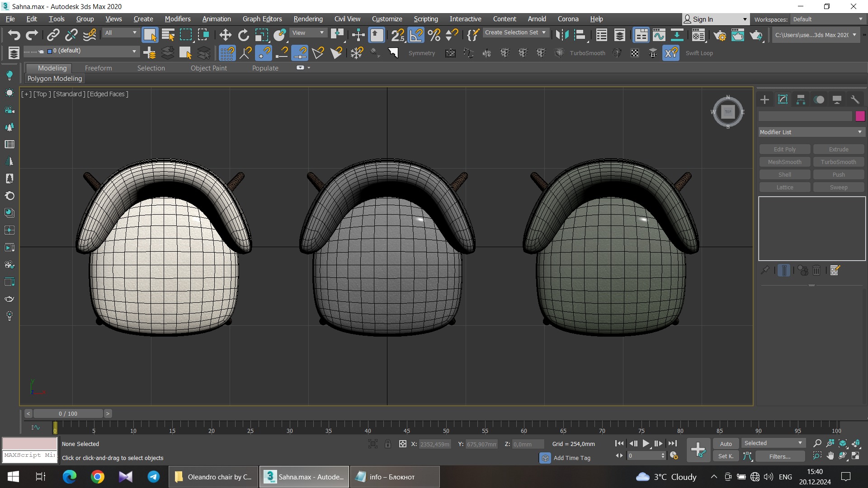Open the Render Setup teapot icon

tap(720, 35)
